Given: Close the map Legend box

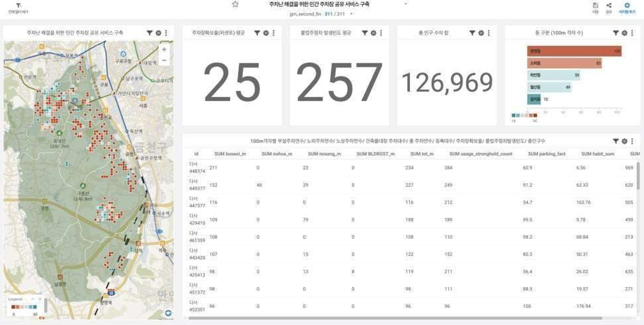Looking at the screenshot, I should pyautogui.click(x=40, y=299).
